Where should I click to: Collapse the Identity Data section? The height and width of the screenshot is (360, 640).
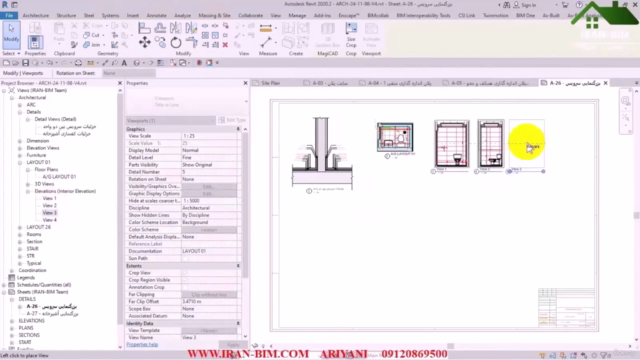coord(238,323)
